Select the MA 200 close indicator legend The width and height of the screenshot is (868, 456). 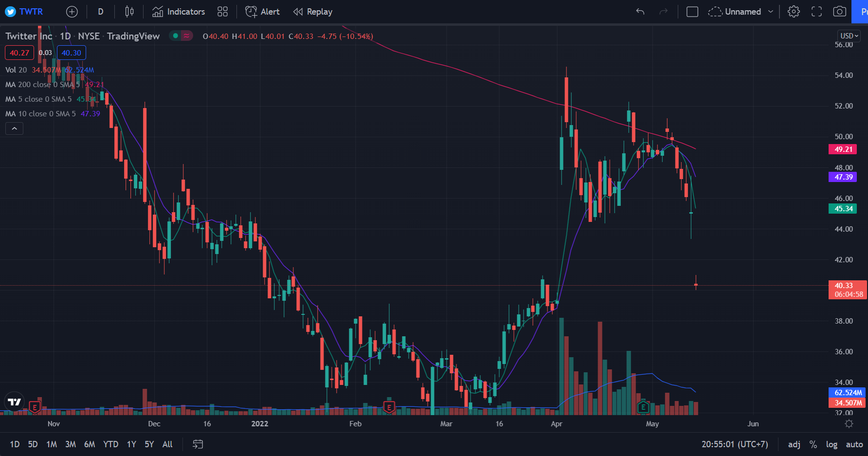tap(42, 85)
